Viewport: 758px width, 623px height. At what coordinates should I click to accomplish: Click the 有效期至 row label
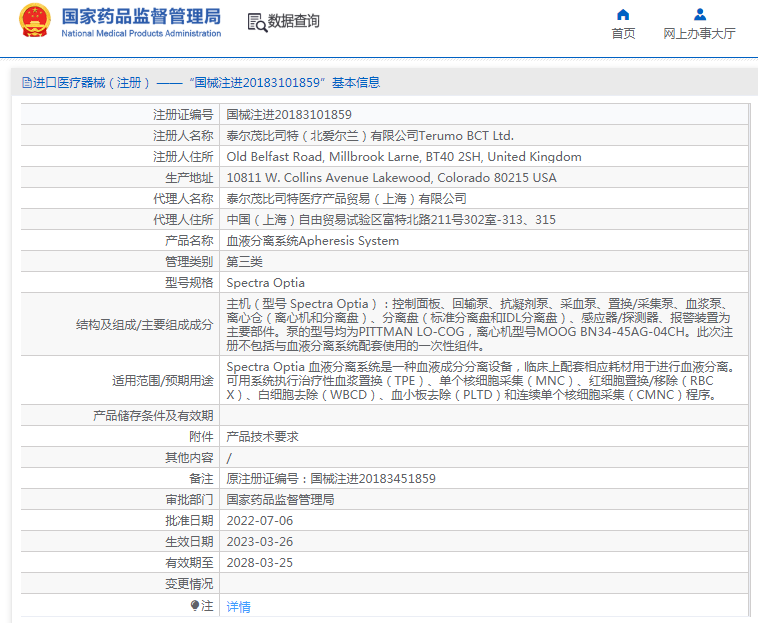[189, 563]
